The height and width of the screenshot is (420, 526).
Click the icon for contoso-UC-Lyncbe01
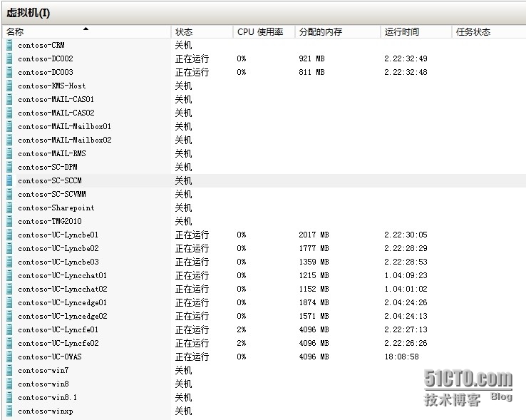pos(9,235)
